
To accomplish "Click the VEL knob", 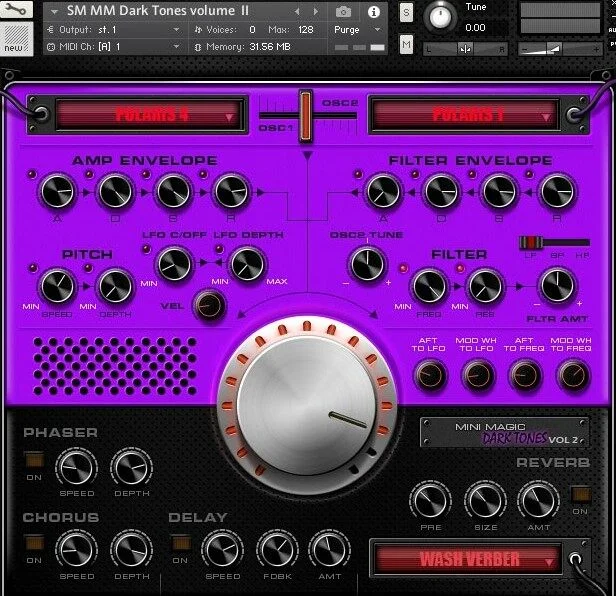I will 209,305.
